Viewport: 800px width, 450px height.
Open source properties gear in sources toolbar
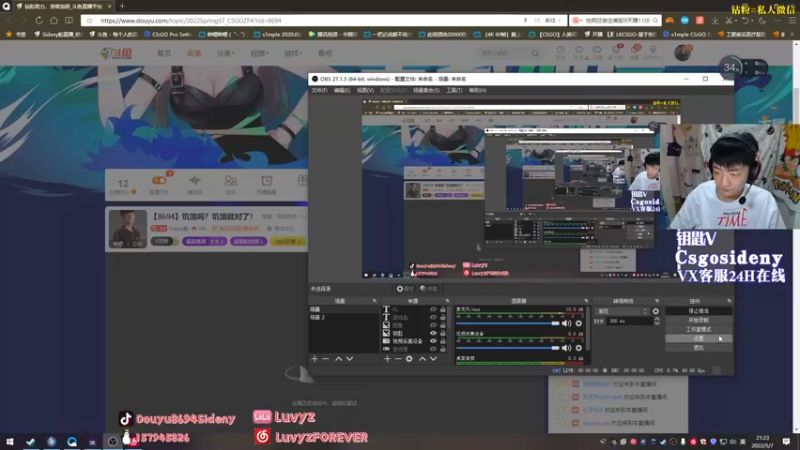pyautogui.click(x=409, y=359)
